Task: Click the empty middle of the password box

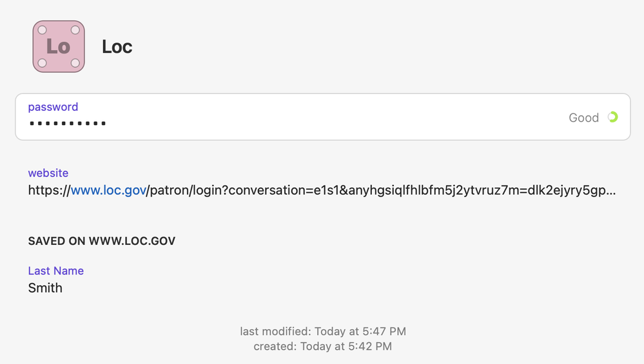Action: [x=322, y=117]
